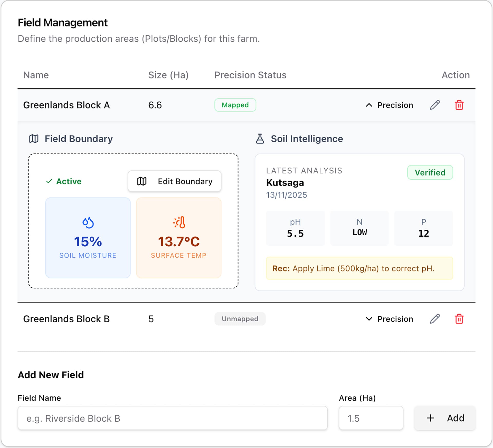Image resolution: width=493 pixels, height=448 pixels.
Task: Click the lime application recommendation banner
Action: click(359, 268)
